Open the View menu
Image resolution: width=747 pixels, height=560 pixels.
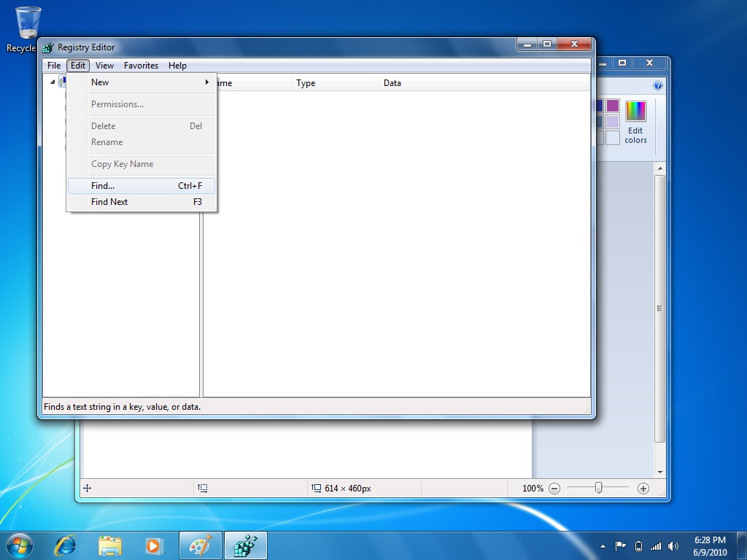point(104,65)
